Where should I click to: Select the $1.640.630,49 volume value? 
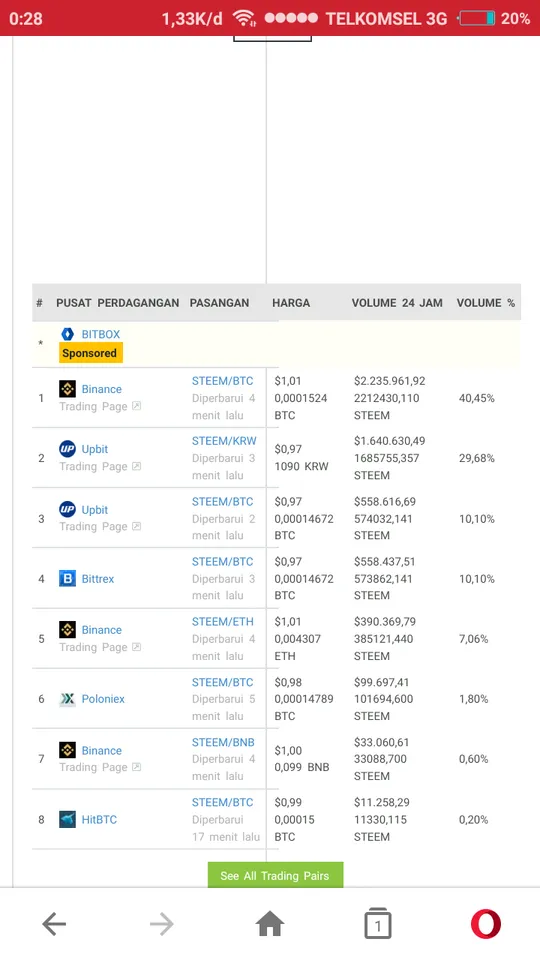[x=389, y=441]
